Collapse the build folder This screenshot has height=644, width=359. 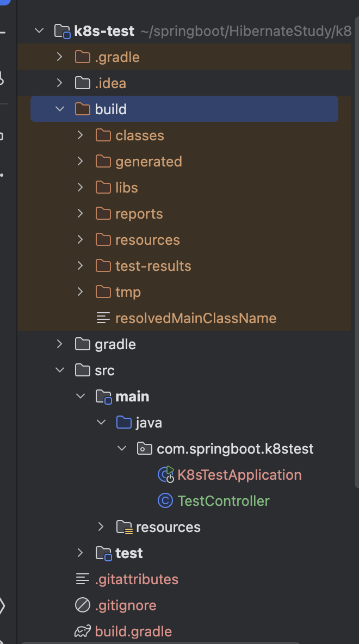(x=60, y=109)
